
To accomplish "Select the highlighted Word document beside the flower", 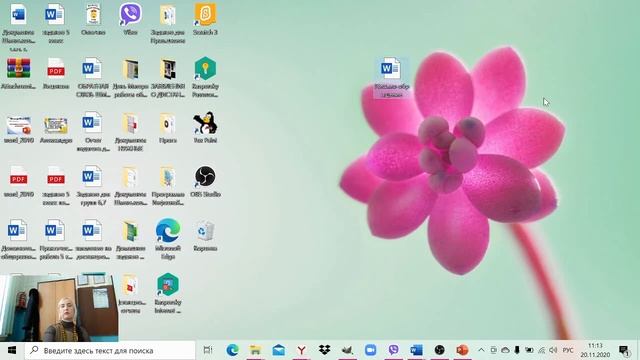I will (391, 77).
